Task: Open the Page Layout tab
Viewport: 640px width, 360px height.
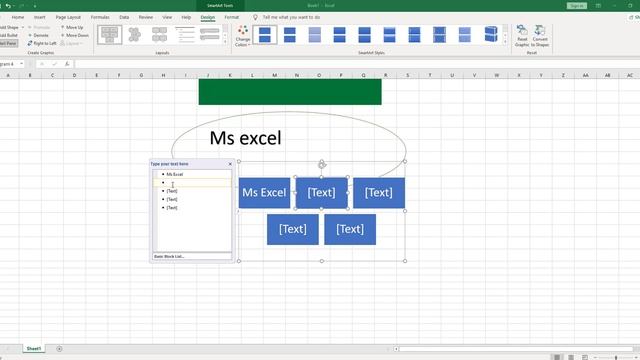Action: pyautogui.click(x=68, y=17)
